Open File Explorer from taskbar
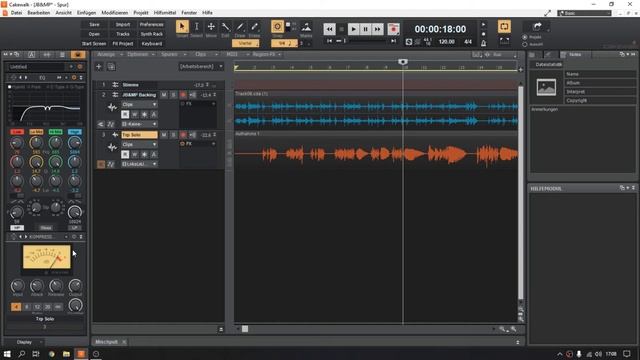Screen dimensions: 640x360 tap(66, 354)
